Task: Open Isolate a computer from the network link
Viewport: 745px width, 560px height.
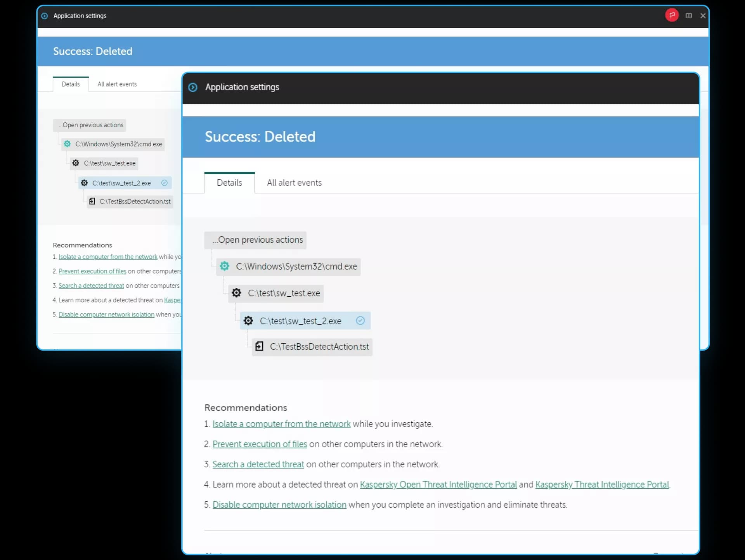Action: point(281,424)
